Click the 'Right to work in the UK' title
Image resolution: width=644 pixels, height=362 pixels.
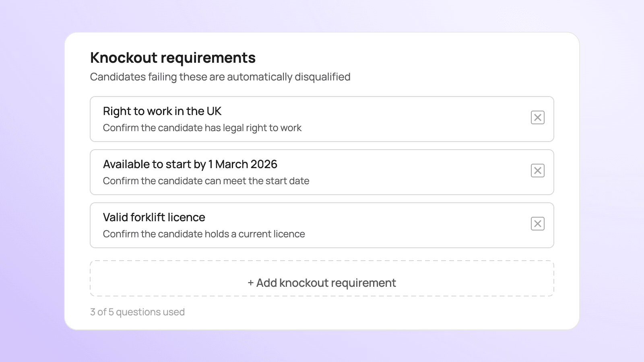coord(162,111)
